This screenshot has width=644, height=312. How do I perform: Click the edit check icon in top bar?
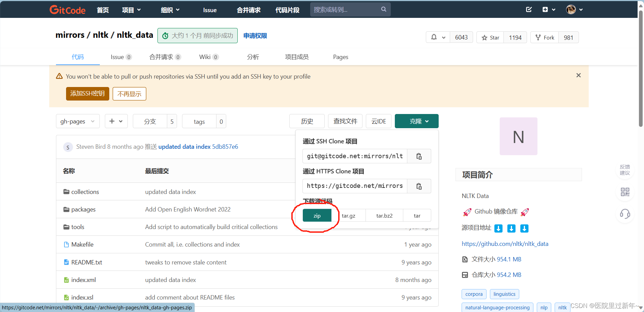pyautogui.click(x=528, y=9)
